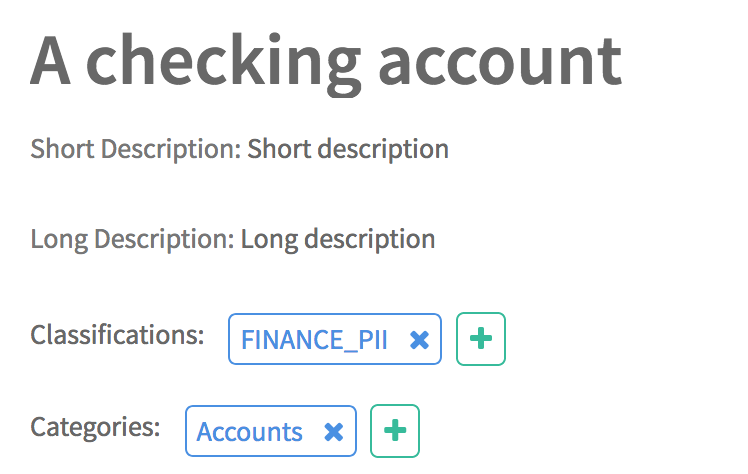Remove the Accounts category tag
This screenshot has height=474, width=748.
point(334,432)
